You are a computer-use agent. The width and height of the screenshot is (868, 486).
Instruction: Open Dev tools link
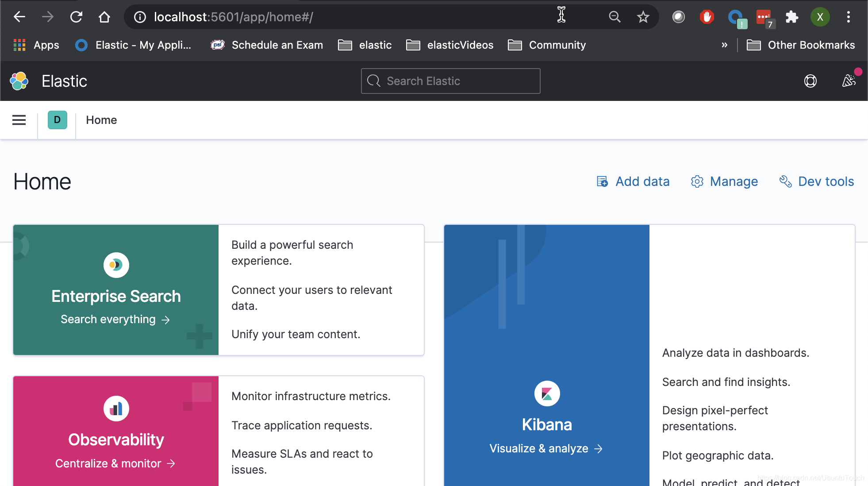click(x=816, y=181)
